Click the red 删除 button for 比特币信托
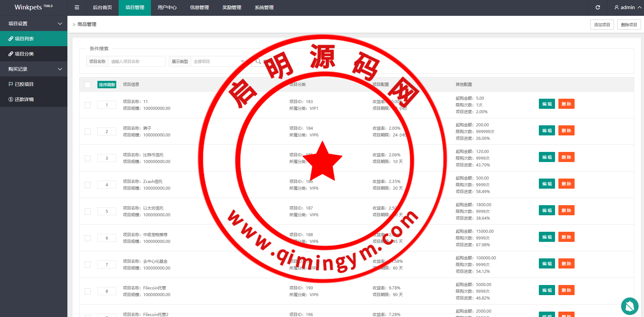This screenshot has height=317, width=644. [x=566, y=157]
